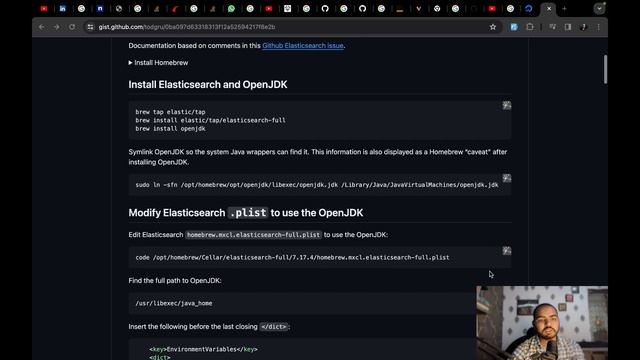The image size is (640, 360).
Task: Expand the Install Homebrew section
Action: point(158,63)
